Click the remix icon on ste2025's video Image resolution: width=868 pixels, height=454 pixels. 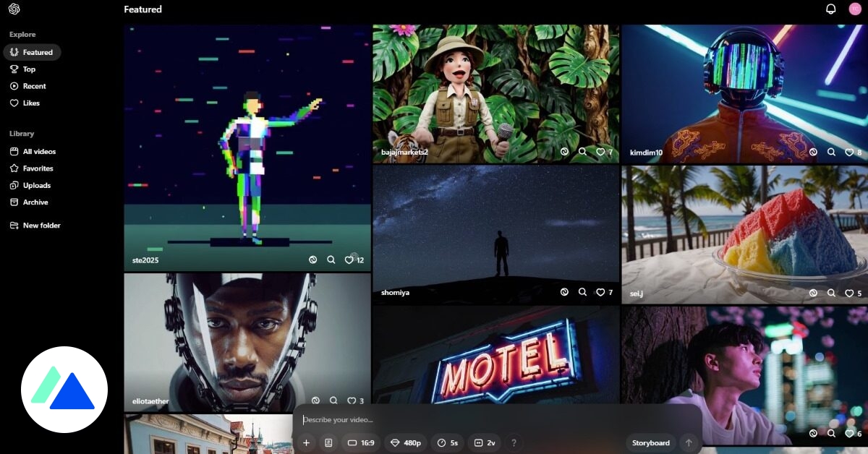[312, 260]
